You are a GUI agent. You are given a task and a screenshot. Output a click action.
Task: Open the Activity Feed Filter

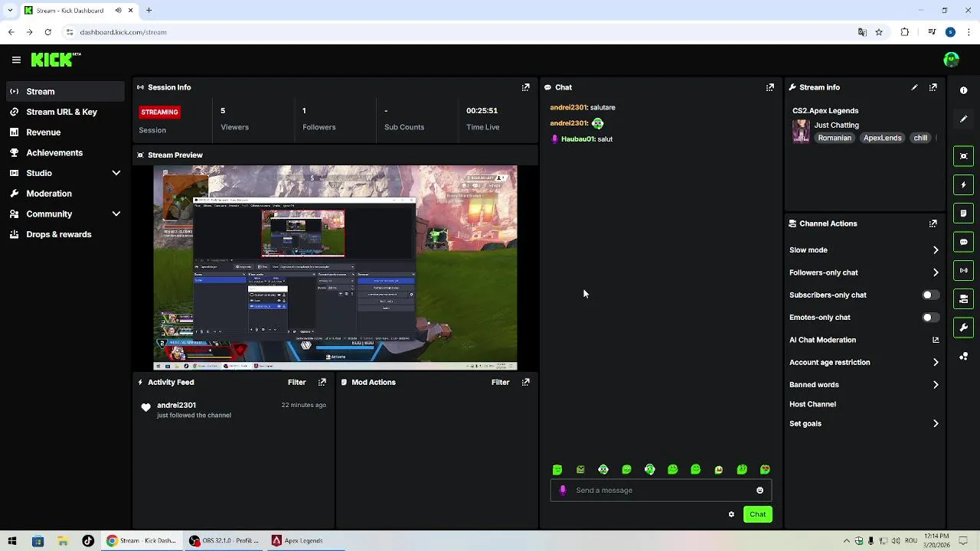coord(296,382)
